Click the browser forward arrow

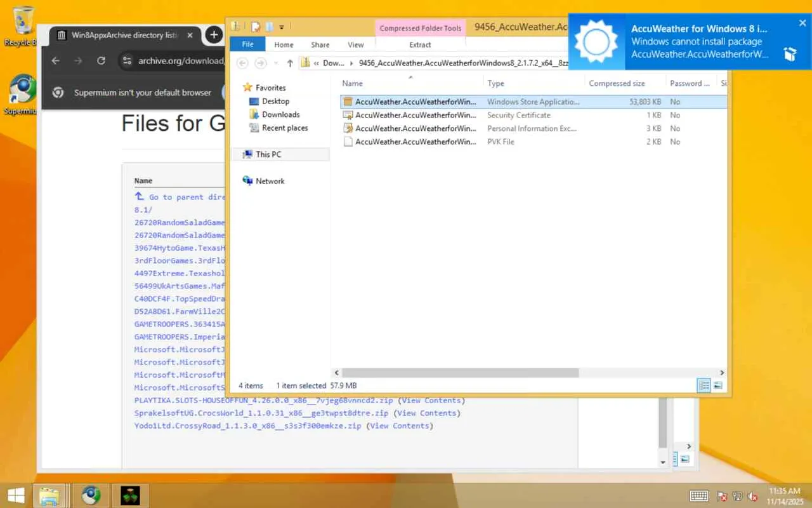click(78, 61)
